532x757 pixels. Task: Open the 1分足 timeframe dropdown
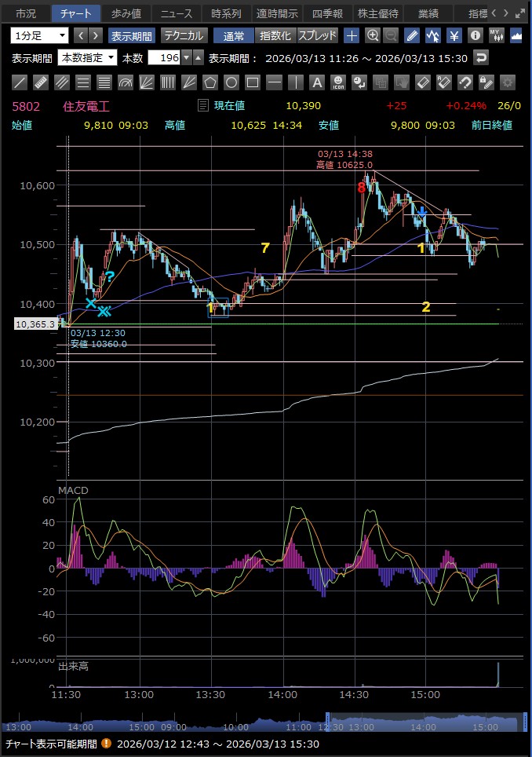pyautogui.click(x=39, y=35)
